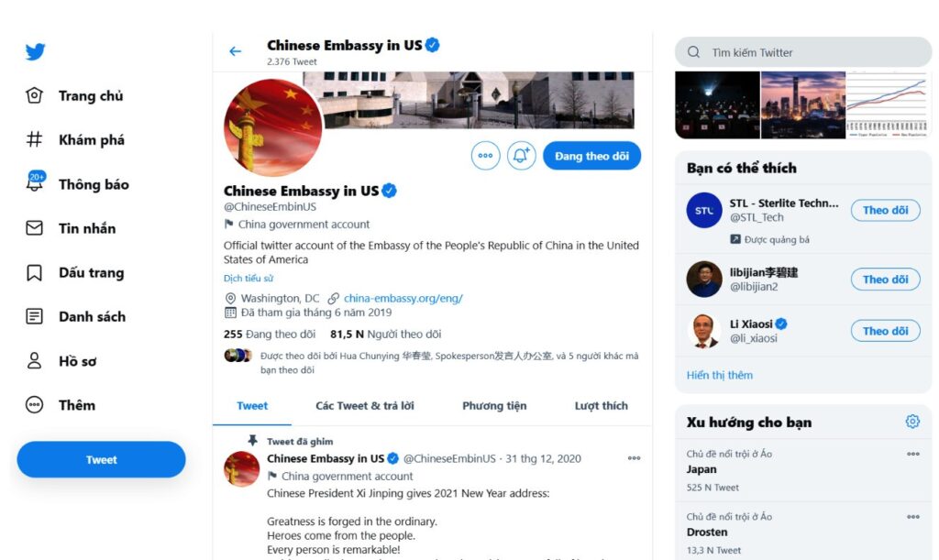This screenshot has width=939, height=560.
Task: Open china-embassy.org/eng/ link
Action: 403,298
